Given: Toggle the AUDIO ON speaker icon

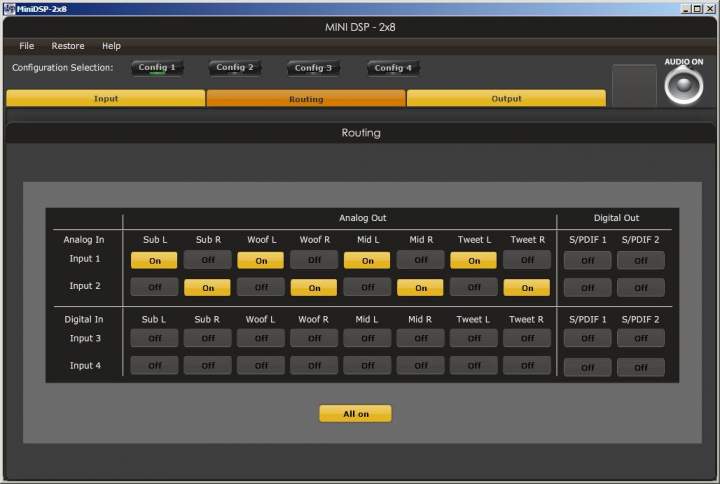Looking at the screenshot, I should coord(683,85).
